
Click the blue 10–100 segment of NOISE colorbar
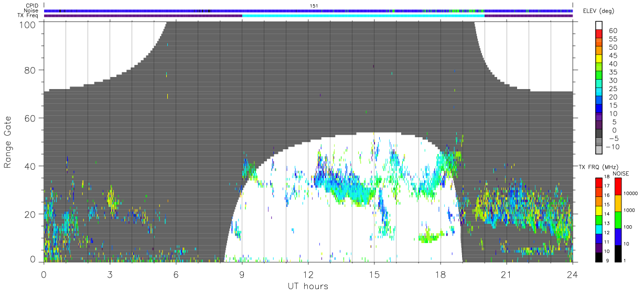(x=617, y=236)
